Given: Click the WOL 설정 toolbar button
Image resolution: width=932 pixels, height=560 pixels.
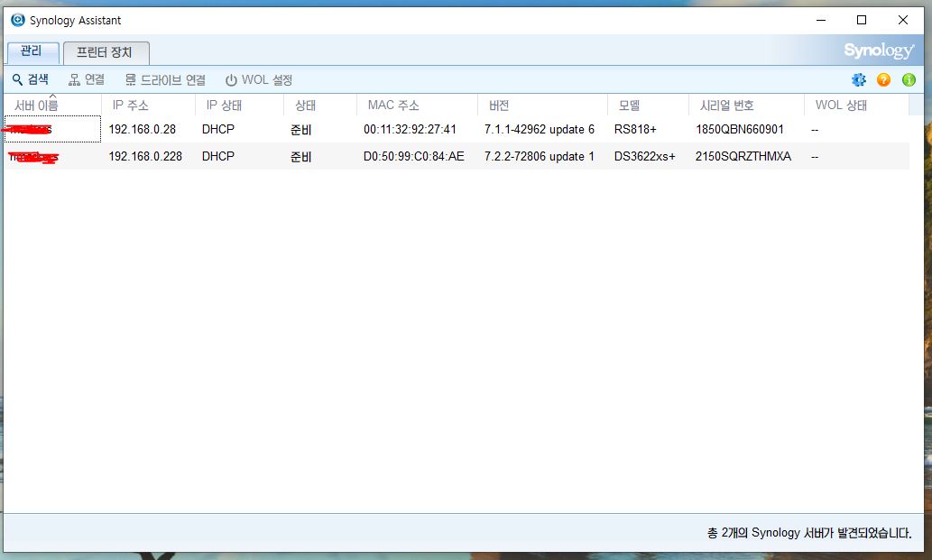Looking at the screenshot, I should [x=259, y=79].
